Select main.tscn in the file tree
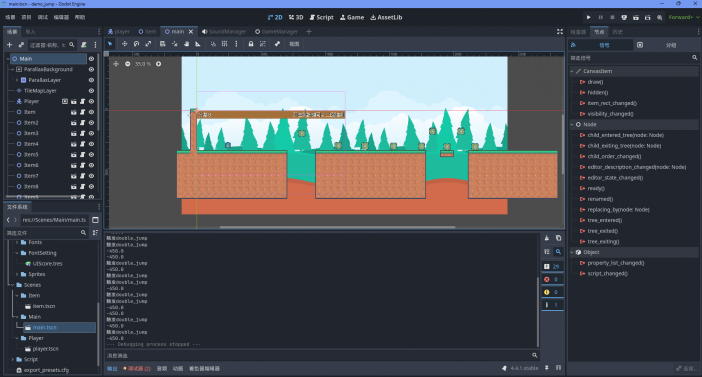This screenshot has height=377, width=702. [x=44, y=327]
